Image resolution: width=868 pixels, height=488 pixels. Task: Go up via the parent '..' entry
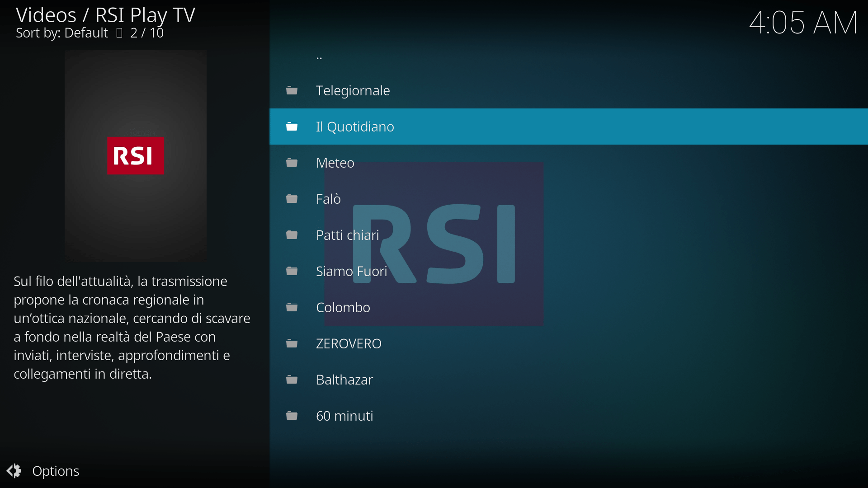tap(319, 57)
